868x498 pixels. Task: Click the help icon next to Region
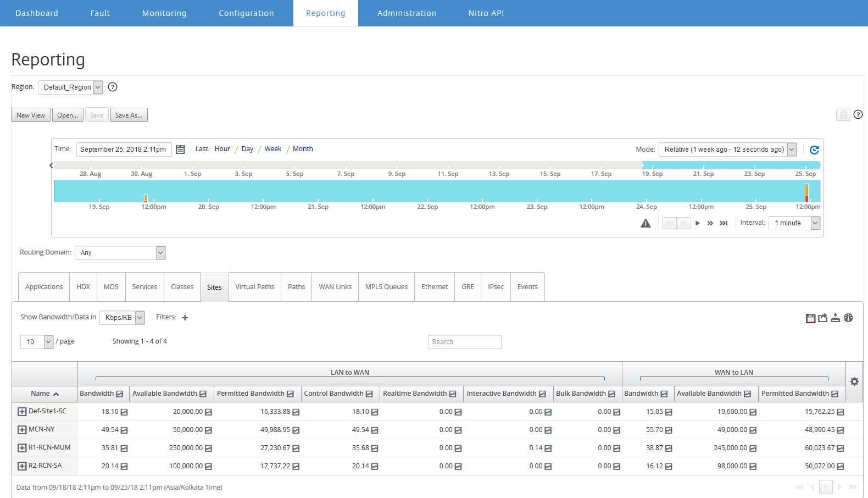[x=113, y=87]
